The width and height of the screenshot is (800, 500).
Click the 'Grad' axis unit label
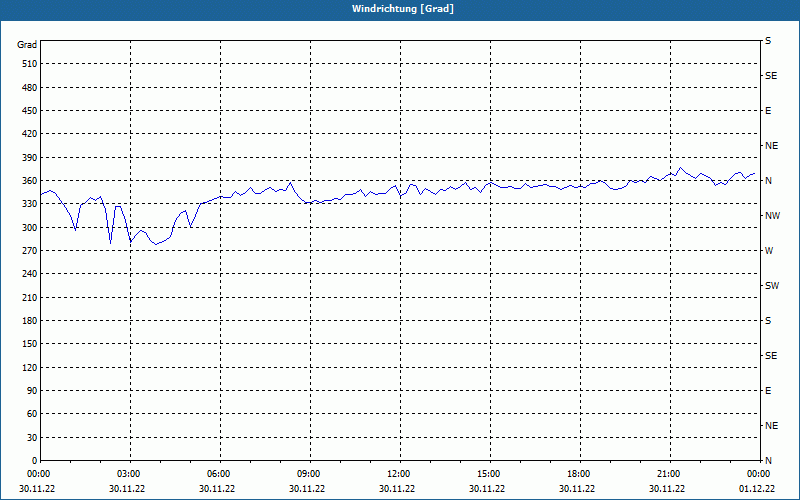27,45
